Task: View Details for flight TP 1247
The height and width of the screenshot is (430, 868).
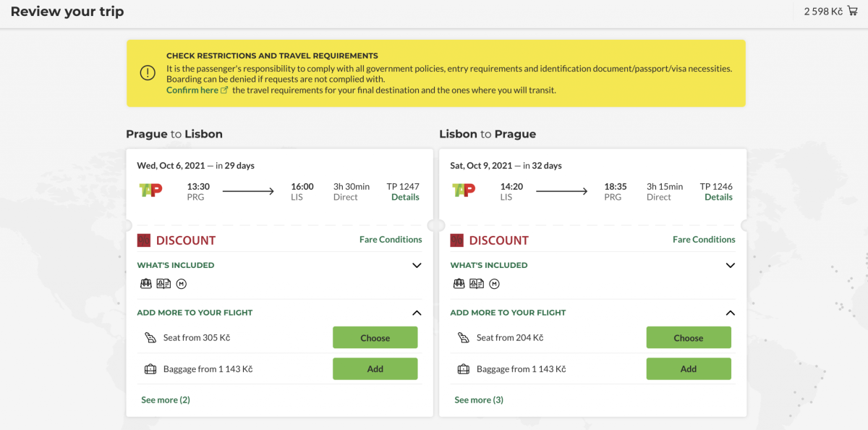Action: (405, 197)
